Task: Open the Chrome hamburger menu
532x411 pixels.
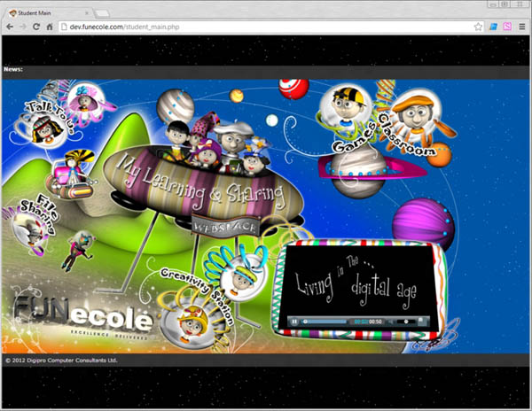Action: click(x=522, y=27)
